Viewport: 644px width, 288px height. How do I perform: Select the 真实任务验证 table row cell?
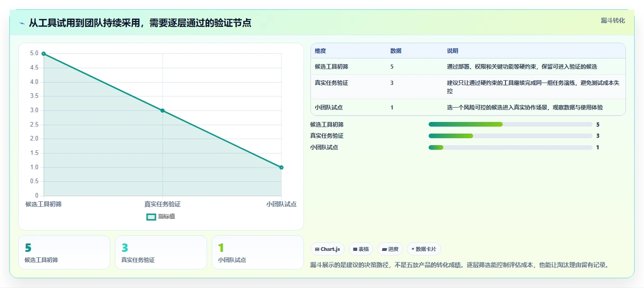point(331,83)
